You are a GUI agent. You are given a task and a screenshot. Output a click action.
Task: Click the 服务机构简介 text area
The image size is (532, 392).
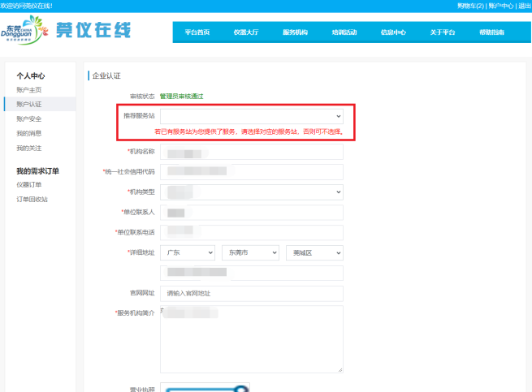click(x=251, y=338)
